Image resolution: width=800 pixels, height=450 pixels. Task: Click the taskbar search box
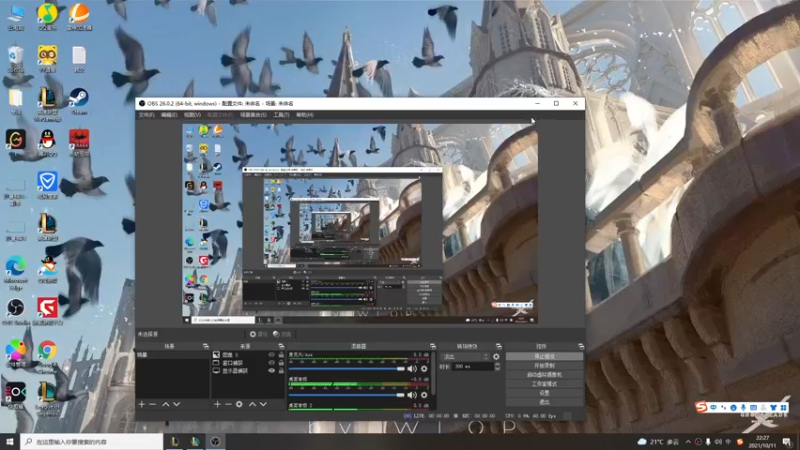point(92,441)
